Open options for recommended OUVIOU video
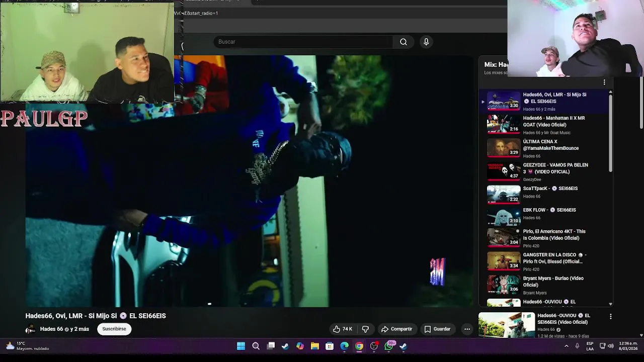The height and width of the screenshot is (362, 644). (610, 317)
